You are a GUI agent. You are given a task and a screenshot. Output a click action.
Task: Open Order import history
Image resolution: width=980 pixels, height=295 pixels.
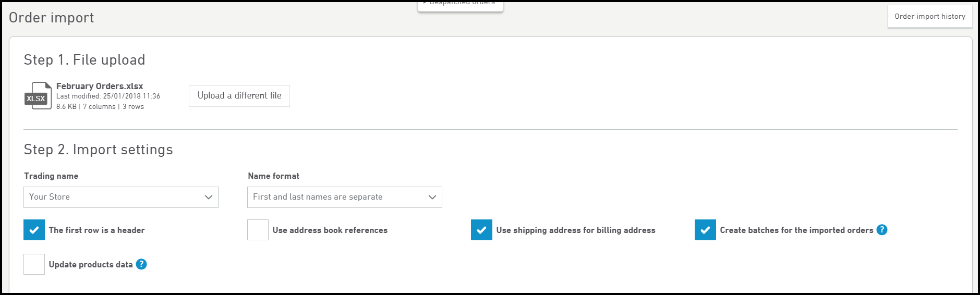[x=930, y=16]
